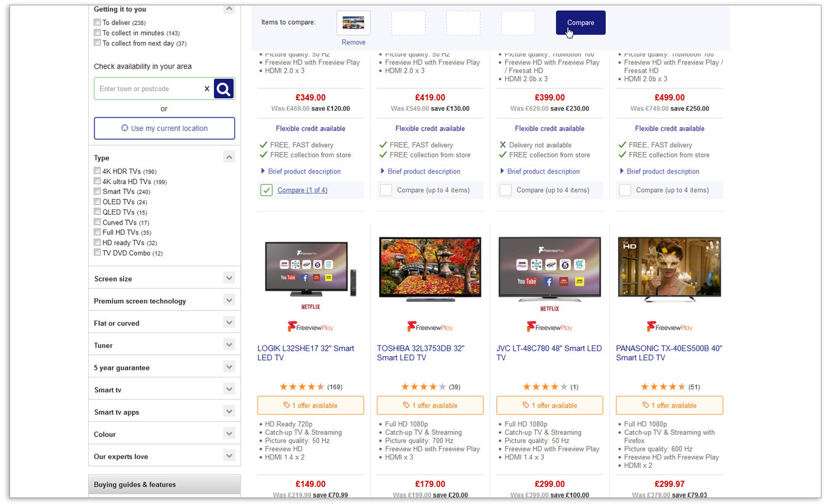The height and width of the screenshot is (504, 828).
Task: Click Flexible credit available for £499.00 TV
Action: point(669,128)
